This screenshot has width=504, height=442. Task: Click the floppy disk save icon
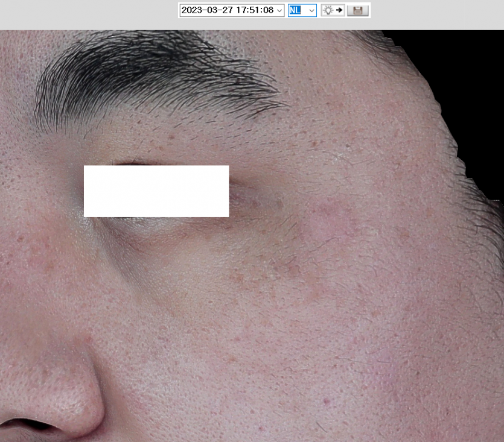(x=358, y=10)
